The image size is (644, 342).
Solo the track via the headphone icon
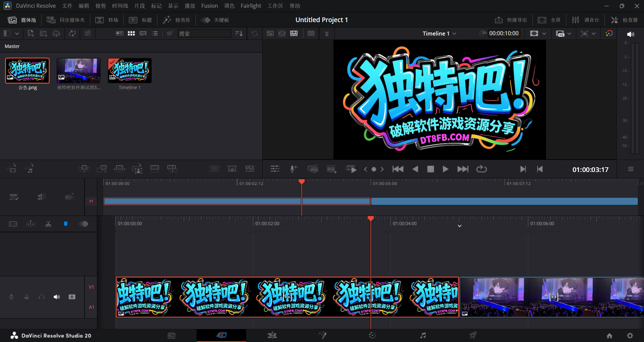tap(41, 297)
